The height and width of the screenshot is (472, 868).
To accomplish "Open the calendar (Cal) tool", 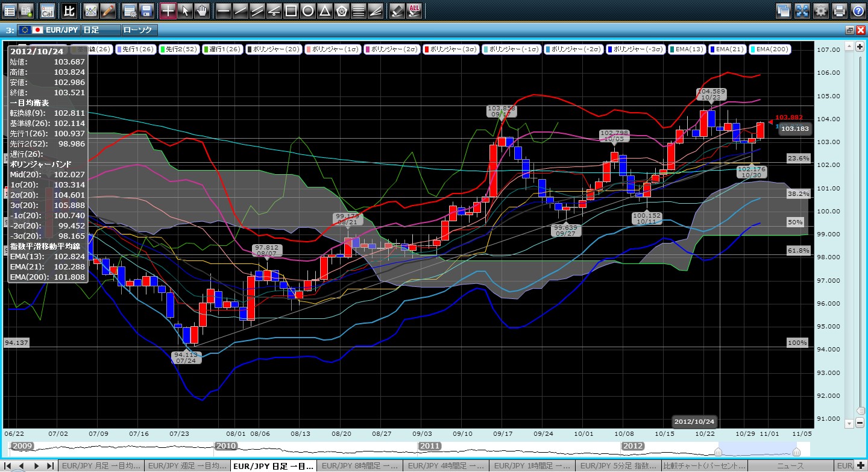I will coord(47,10).
